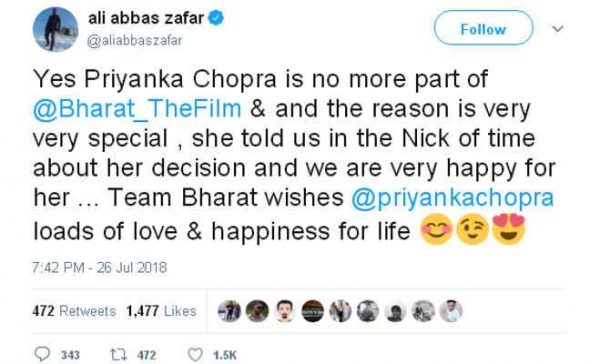View the 1,477 Likes list

point(161,311)
